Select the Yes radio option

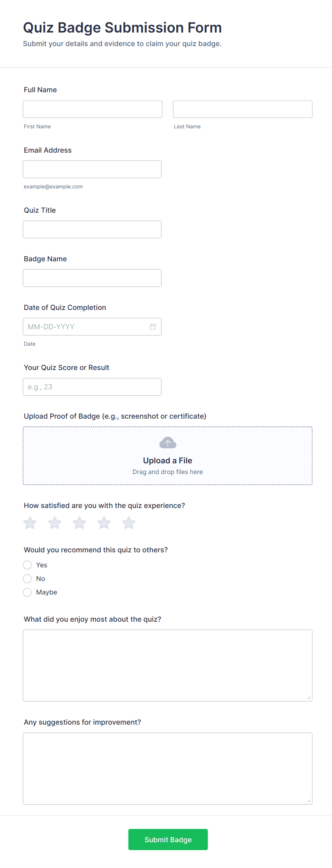click(27, 565)
